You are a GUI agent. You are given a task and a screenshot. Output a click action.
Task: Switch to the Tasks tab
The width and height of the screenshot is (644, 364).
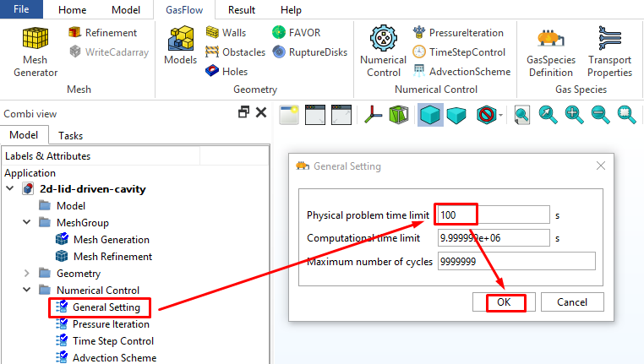(70, 135)
